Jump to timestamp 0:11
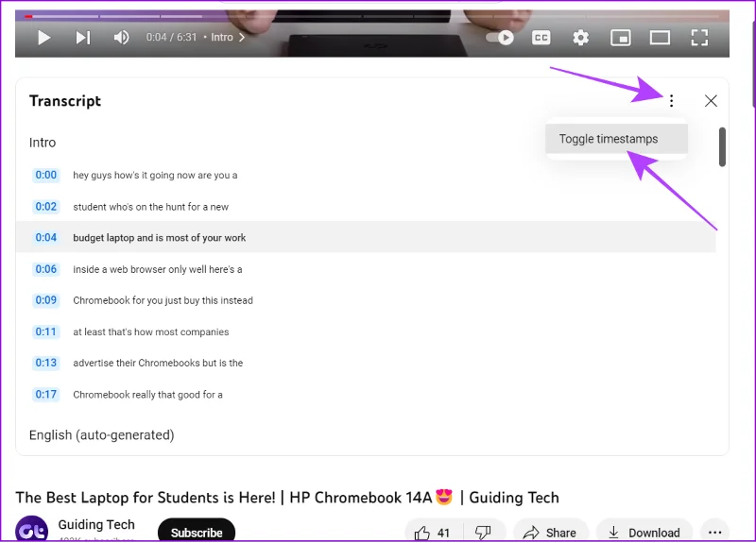This screenshot has height=543, width=756. 45,332
